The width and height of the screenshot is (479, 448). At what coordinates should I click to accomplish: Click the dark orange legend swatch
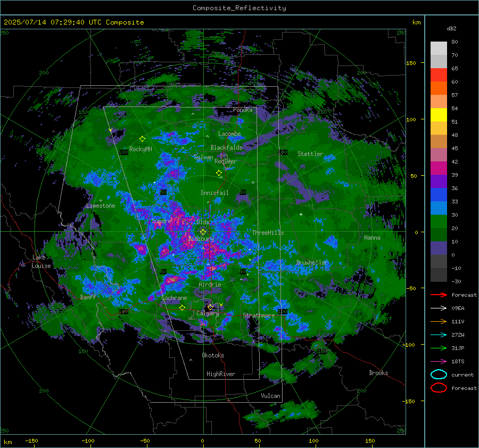(x=439, y=88)
